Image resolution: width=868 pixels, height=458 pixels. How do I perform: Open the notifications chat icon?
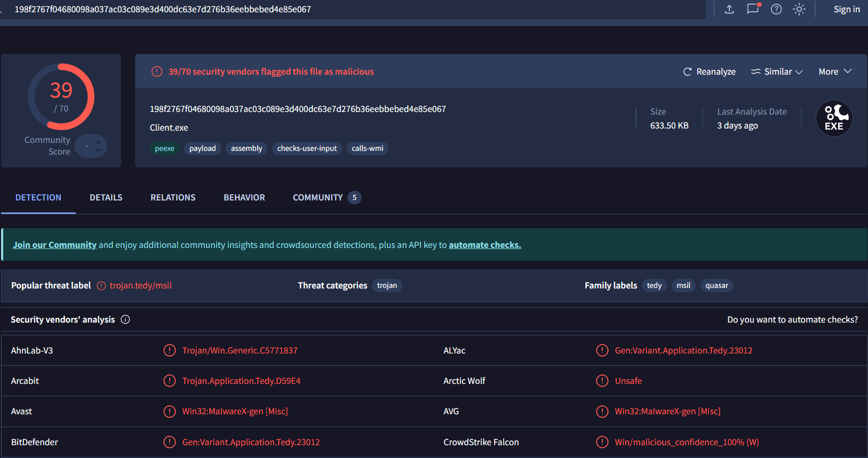(753, 9)
